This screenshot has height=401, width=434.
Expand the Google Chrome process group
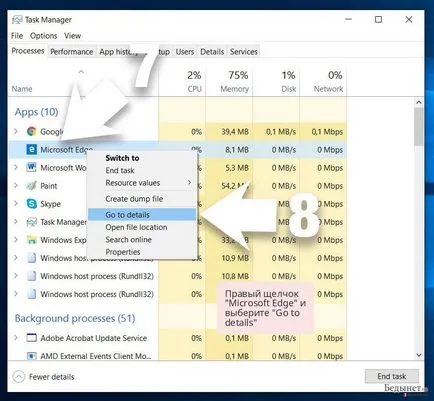16,131
